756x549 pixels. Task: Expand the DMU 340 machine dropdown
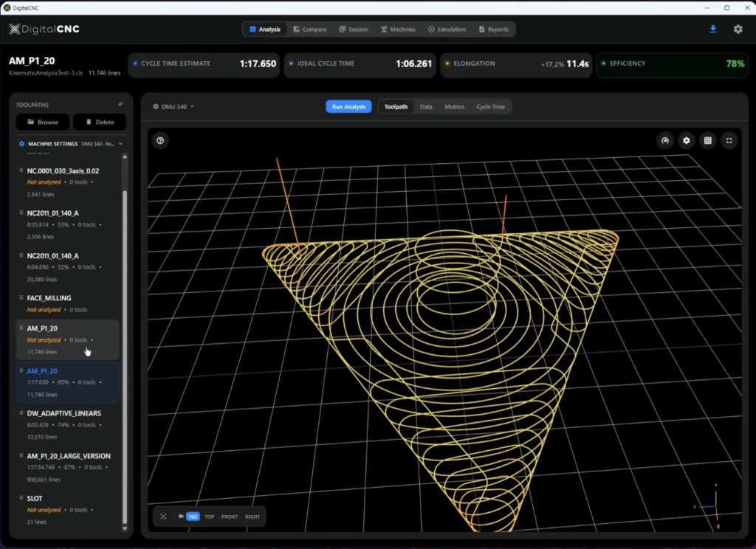click(173, 107)
